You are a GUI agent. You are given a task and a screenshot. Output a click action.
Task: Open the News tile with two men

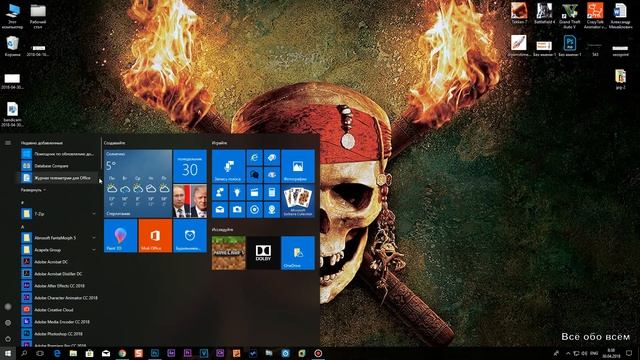(x=190, y=201)
